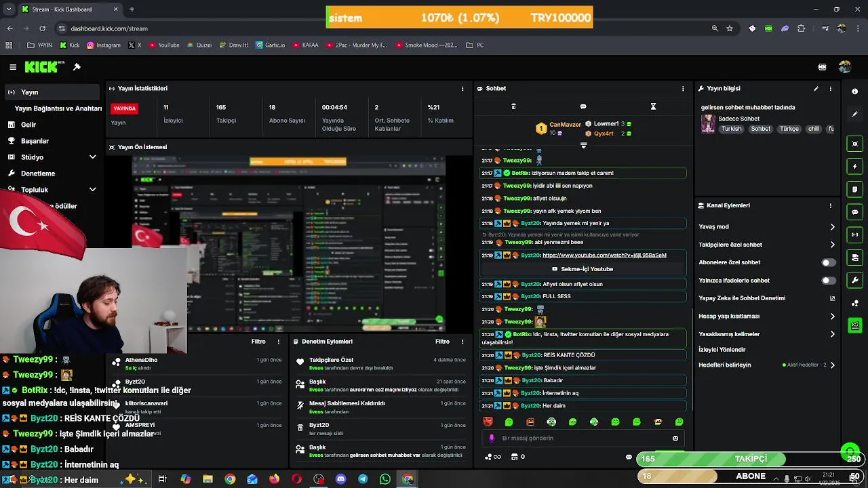Expand Hedeflerinizi belirleyin goals
Viewport: 868px width, 488px height.
coord(833,365)
